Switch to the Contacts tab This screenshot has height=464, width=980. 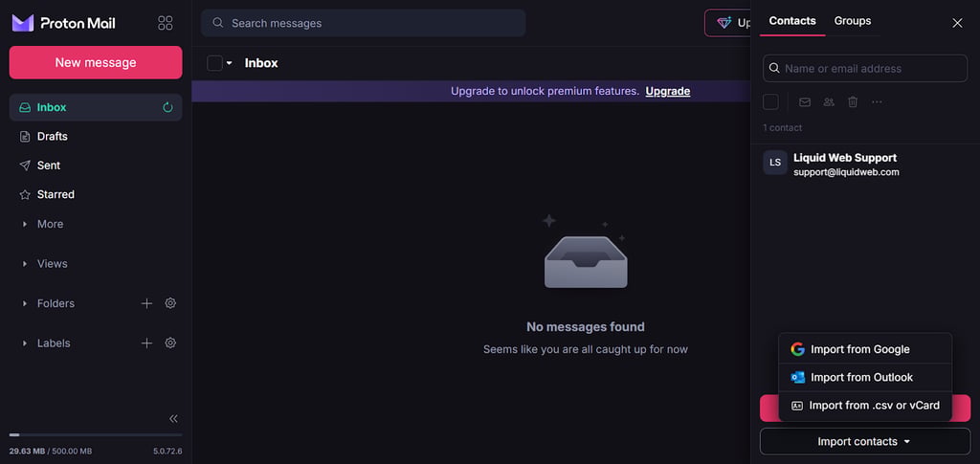791,21
